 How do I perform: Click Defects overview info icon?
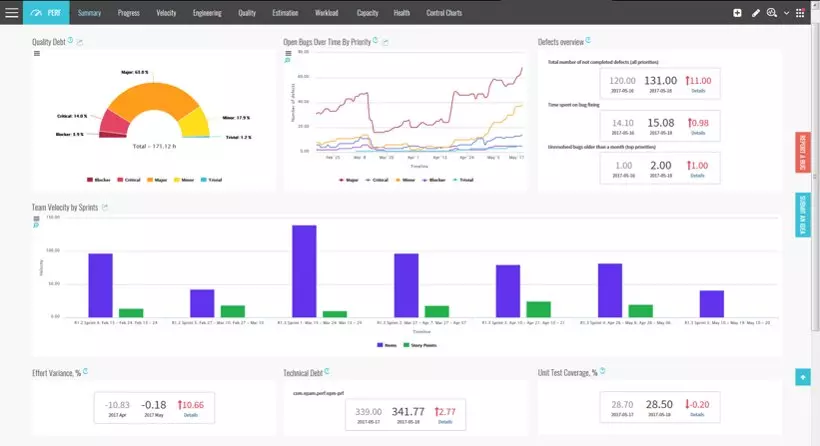tap(588, 40)
